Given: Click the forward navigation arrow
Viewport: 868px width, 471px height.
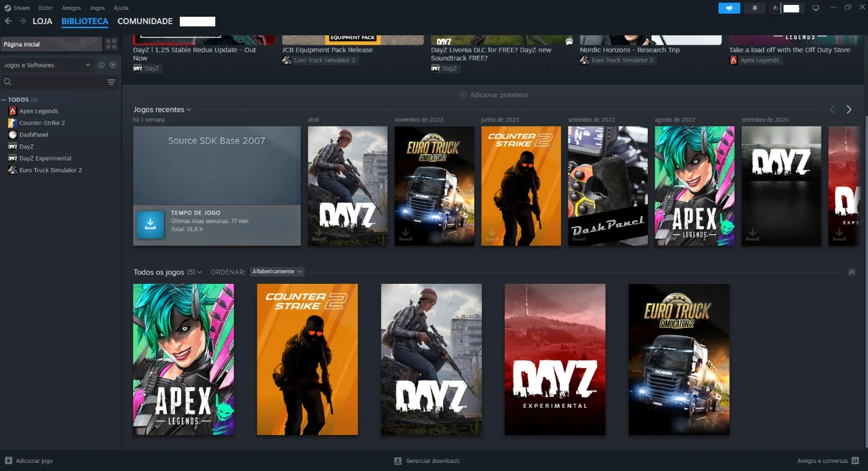Looking at the screenshot, I should coord(22,21).
